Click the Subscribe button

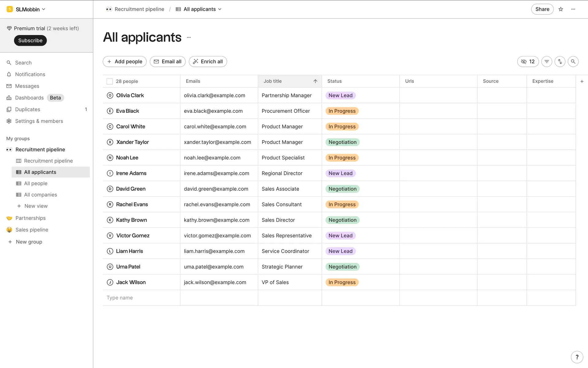tap(30, 40)
